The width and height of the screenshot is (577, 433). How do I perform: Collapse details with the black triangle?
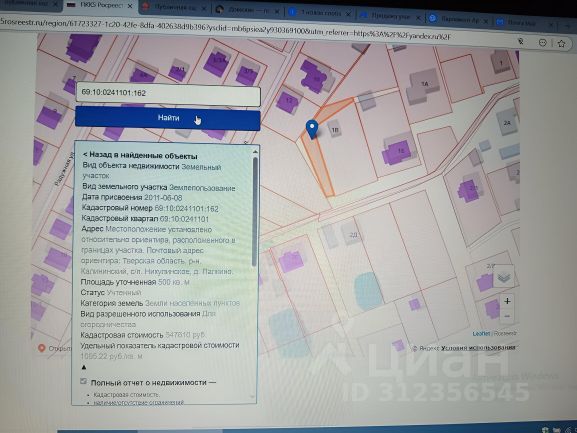click(x=84, y=367)
